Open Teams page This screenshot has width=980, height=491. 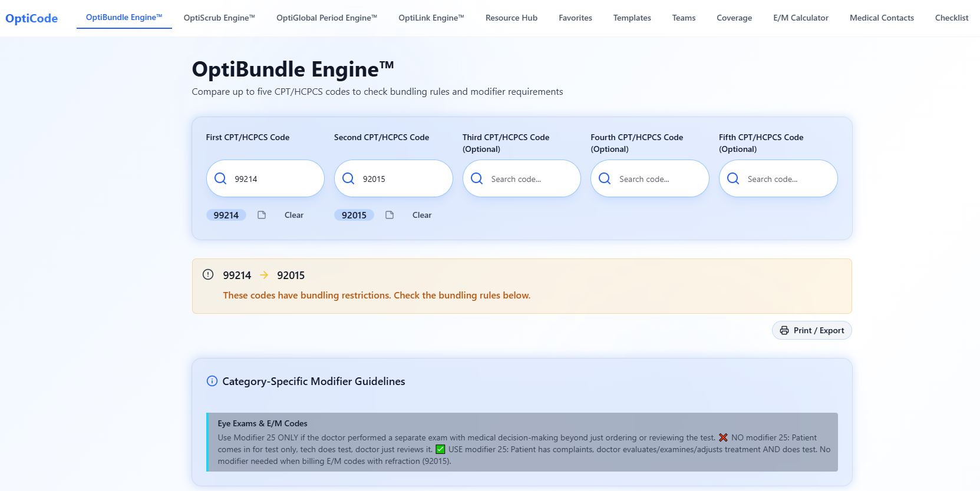(684, 18)
